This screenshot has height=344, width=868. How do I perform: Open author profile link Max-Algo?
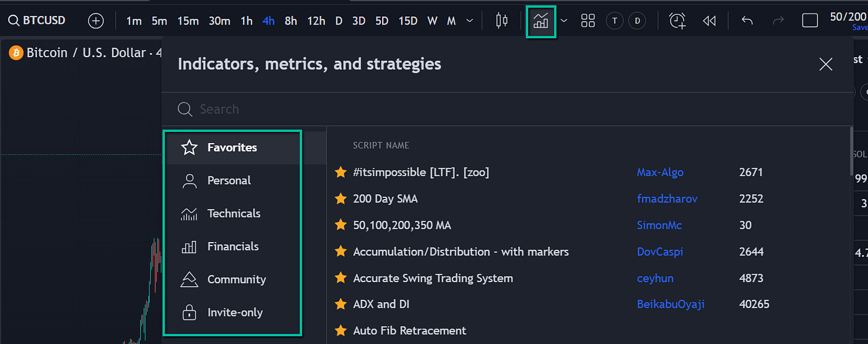(x=660, y=172)
